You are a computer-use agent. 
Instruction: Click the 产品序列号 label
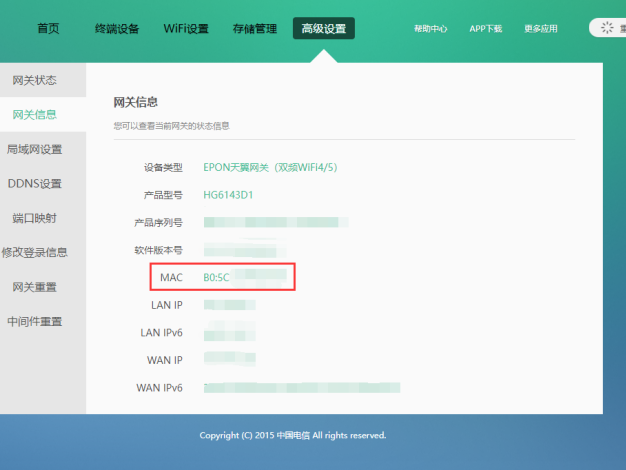tap(158, 222)
